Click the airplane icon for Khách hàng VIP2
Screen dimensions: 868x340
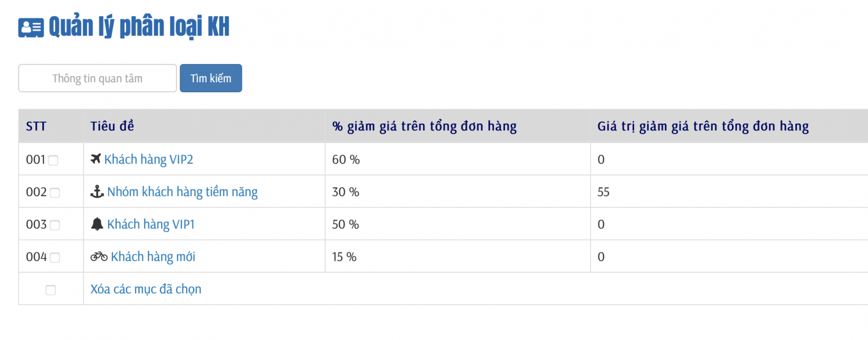[96, 159]
